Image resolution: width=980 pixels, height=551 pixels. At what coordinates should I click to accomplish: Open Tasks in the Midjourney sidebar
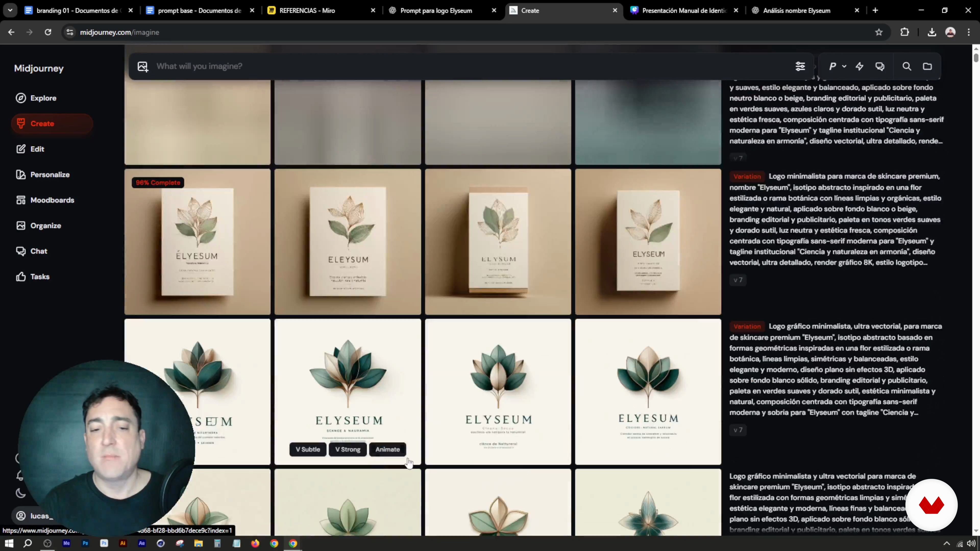click(33, 277)
